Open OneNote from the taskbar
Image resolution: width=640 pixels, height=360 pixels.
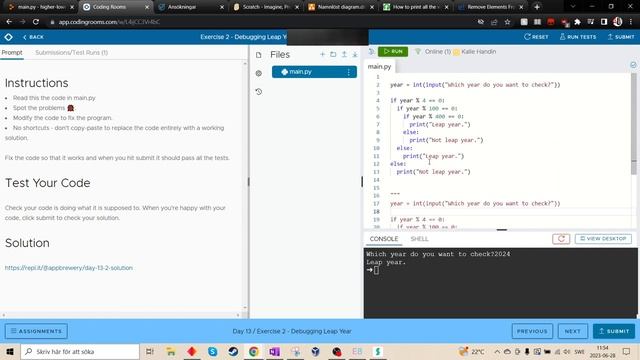[x=275, y=351]
